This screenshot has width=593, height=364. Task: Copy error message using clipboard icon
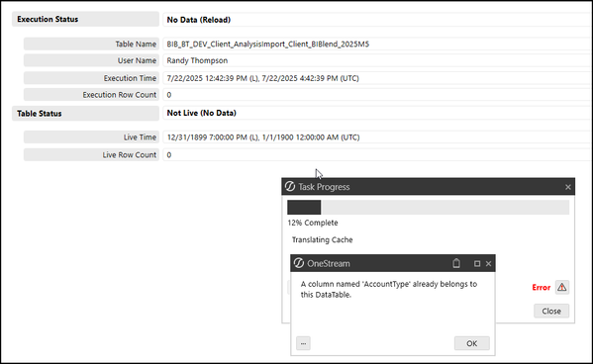tap(456, 263)
